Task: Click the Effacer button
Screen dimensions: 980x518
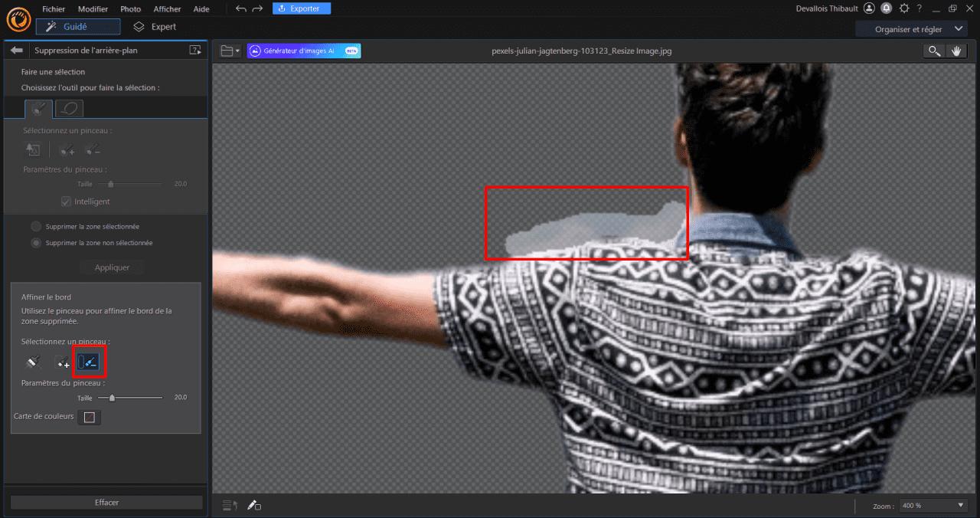Action: [106, 502]
